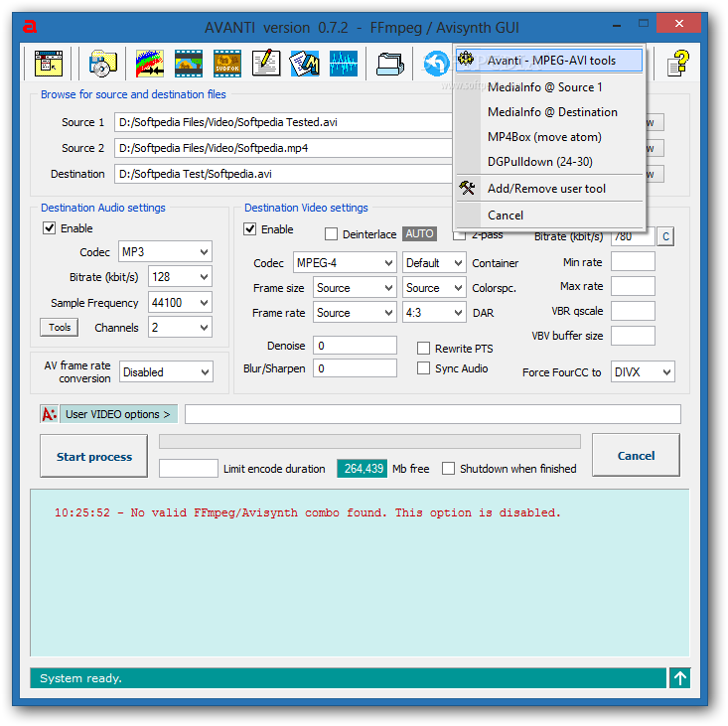Check the Rewrite PTS option

click(423, 349)
